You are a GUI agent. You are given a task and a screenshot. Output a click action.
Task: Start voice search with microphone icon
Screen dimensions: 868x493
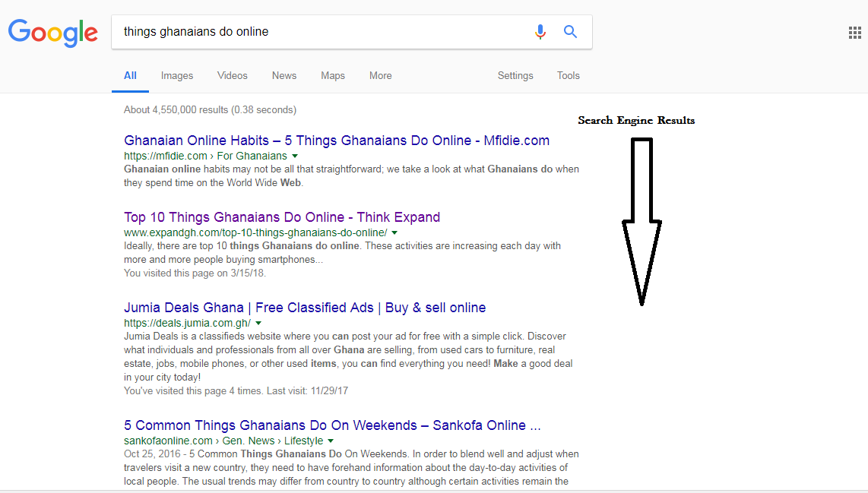pos(540,32)
